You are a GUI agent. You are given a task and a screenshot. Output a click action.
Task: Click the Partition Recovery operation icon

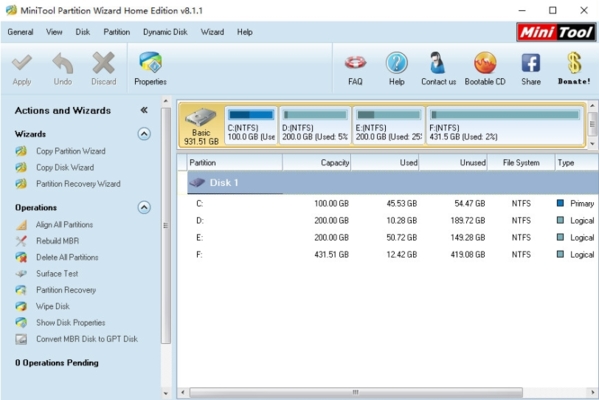(x=21, y=290)
